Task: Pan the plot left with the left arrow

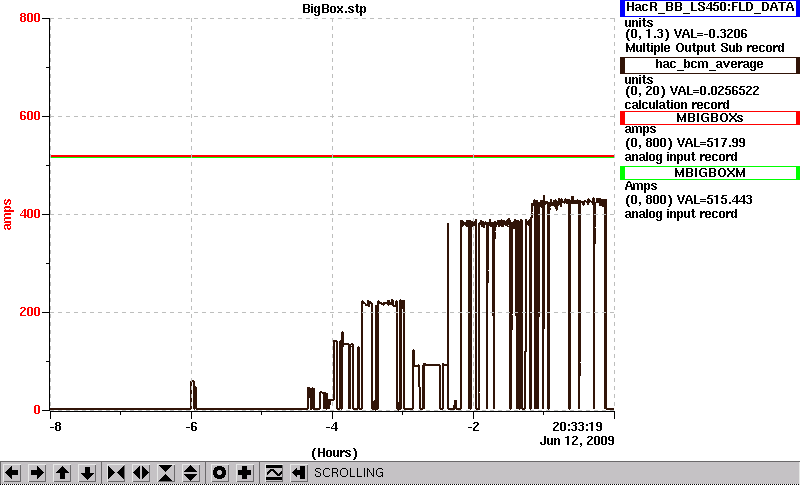Action: pyautogui.click(x=12, y=473)
